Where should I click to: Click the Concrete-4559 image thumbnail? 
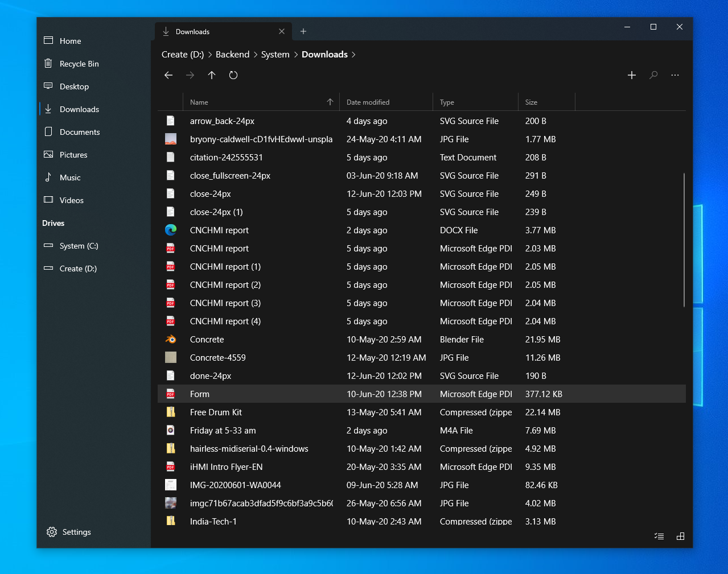[171, 358]
